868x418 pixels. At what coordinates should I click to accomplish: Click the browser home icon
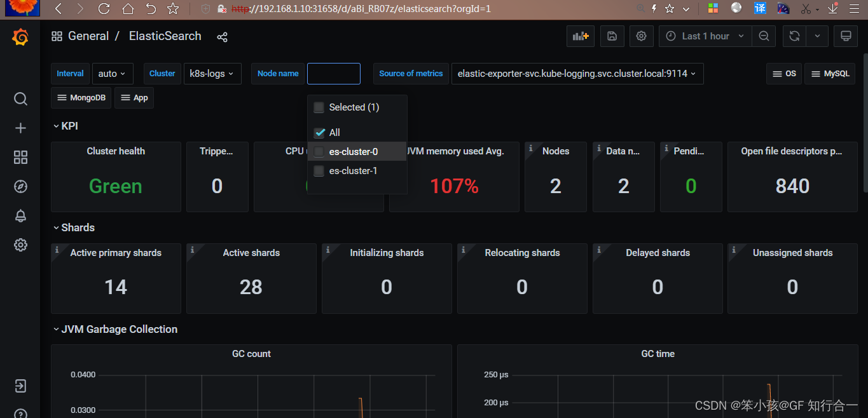pyautogui.click(x=128, y=9)
